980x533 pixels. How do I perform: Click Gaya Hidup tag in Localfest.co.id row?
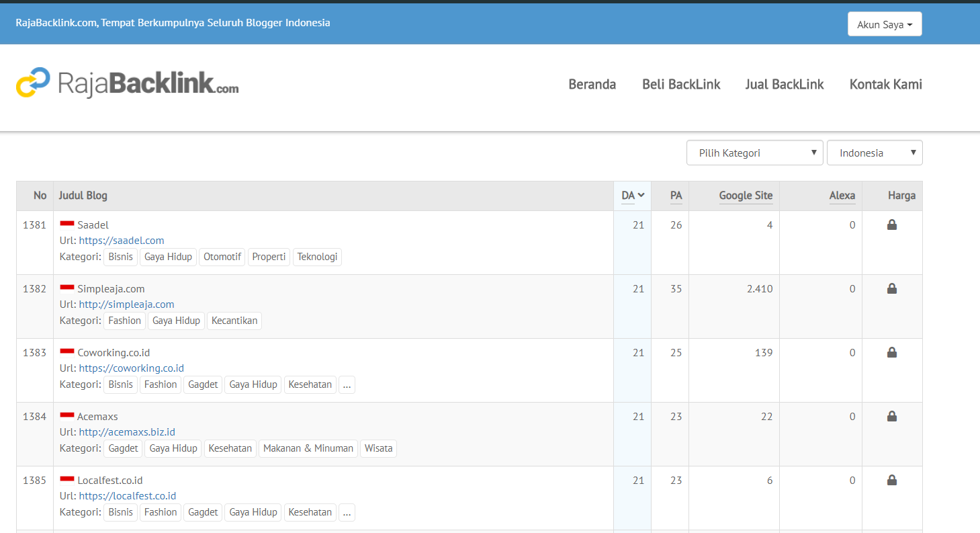click(253, 512)
